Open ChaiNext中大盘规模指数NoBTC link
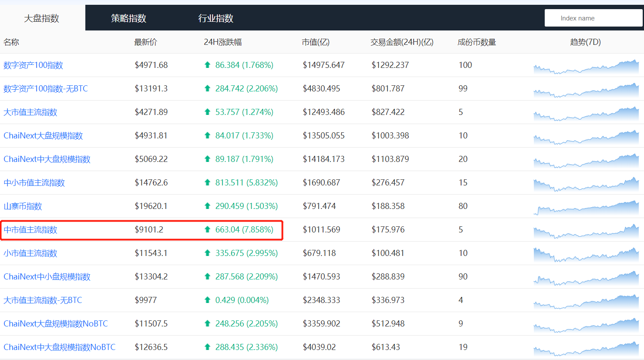 (x=60, y=347)
